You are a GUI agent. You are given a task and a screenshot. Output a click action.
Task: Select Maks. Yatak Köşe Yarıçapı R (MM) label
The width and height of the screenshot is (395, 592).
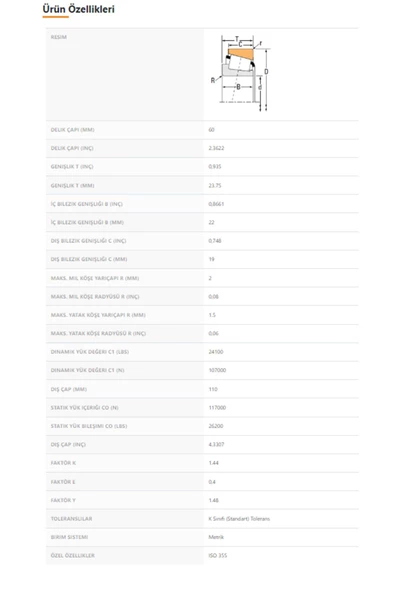coord(98,315)
